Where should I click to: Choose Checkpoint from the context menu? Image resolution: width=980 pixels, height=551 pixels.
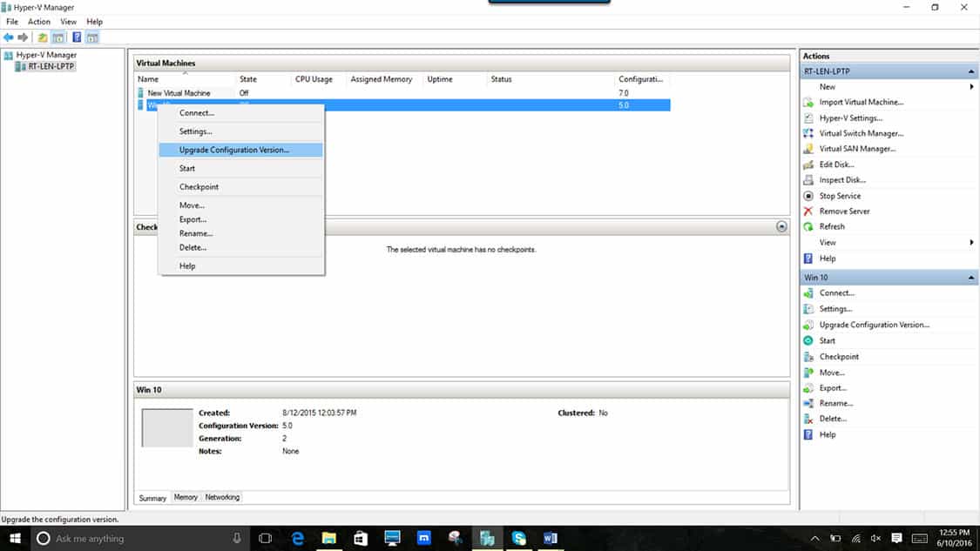tap(241, 187)
